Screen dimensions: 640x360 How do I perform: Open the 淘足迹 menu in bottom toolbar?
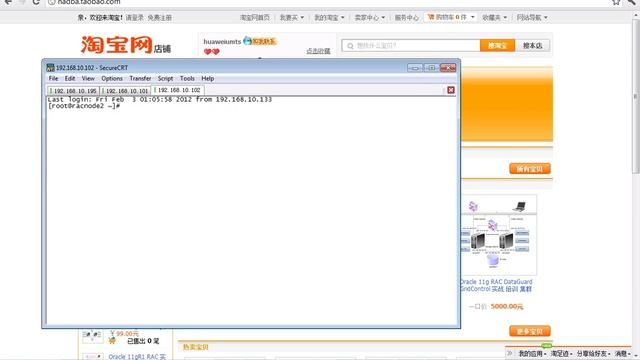point(561,353)
